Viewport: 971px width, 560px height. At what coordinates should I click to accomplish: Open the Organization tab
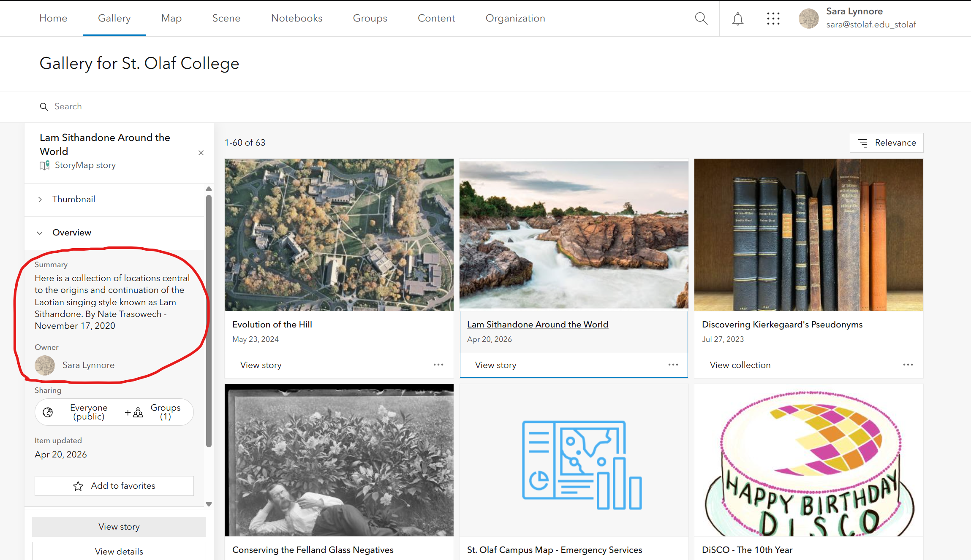tap(515, 18)
